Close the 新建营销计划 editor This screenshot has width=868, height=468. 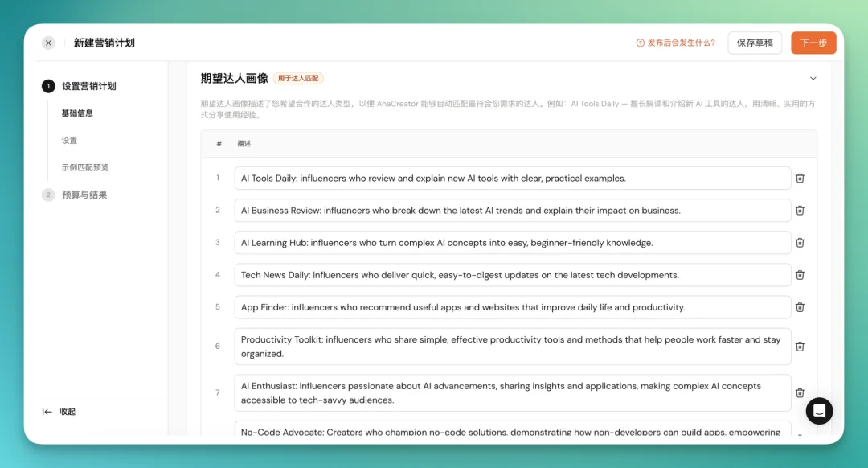(x=47, y=43)
